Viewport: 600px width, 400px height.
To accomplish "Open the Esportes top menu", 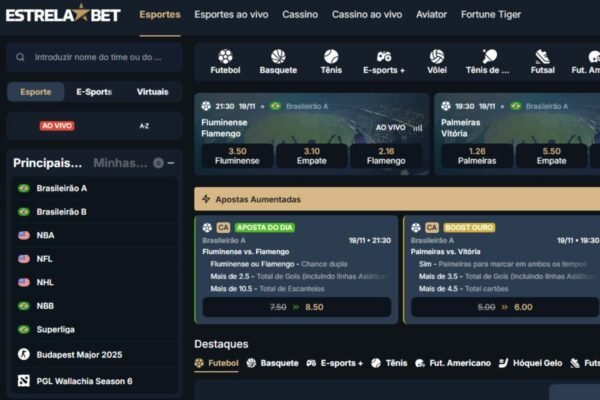I will [160, 15].
